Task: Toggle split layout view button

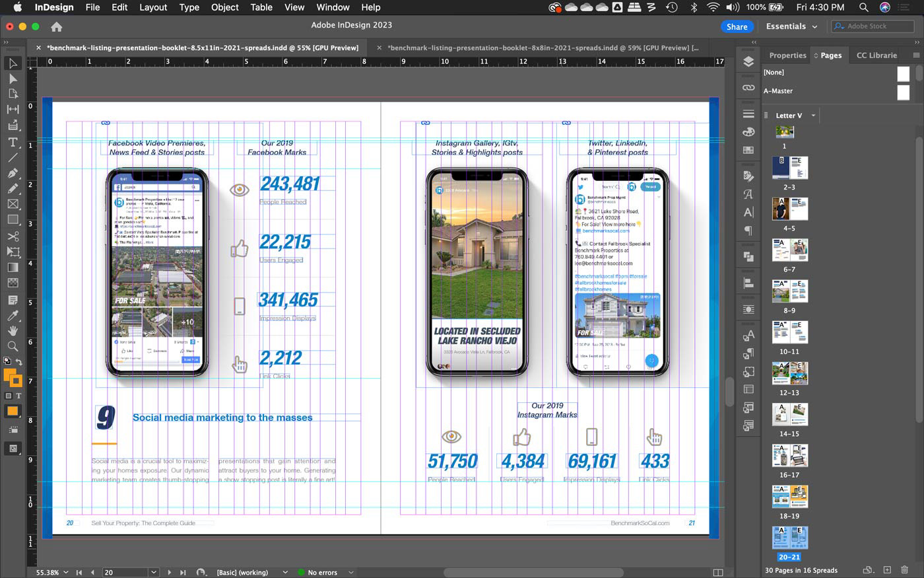Action: 718,572
